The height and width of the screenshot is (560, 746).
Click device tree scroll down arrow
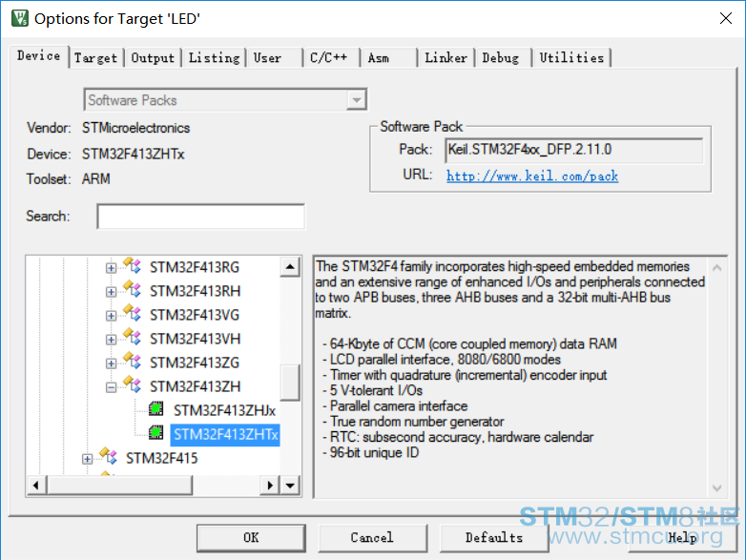[290, 486]
